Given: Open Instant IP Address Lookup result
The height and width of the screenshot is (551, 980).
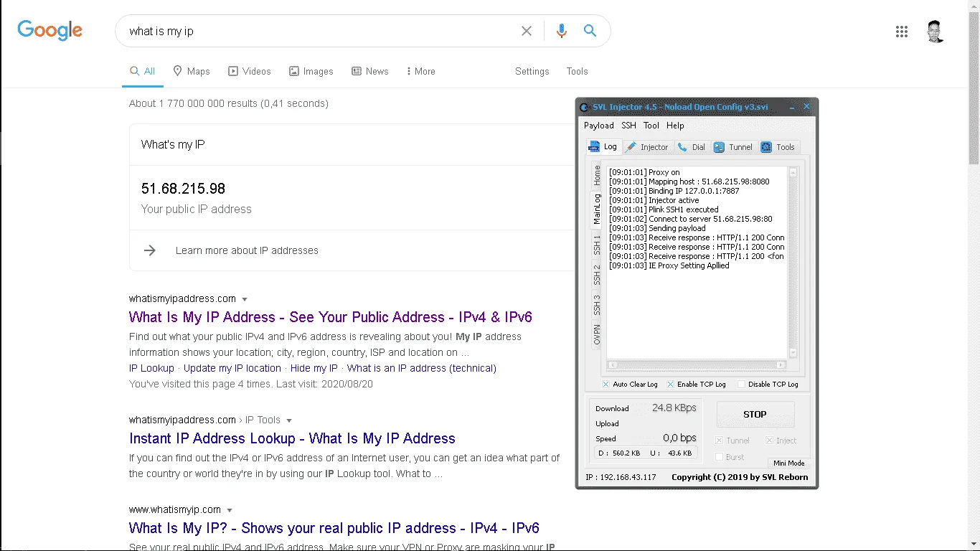Looking at the screenshot, I should click(x=292, y=438).
